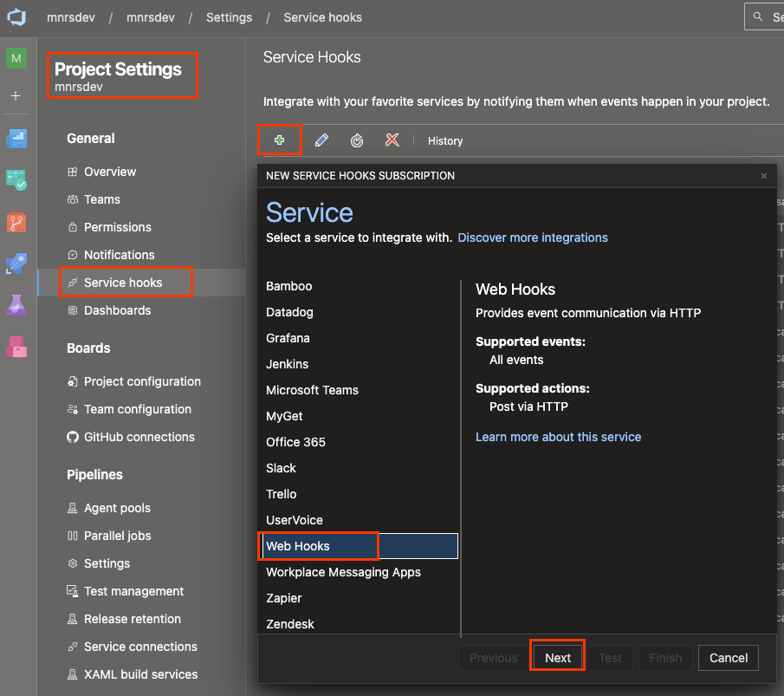Click the search magnifier icon in the header
The width and height of the screenshot is (784, 696).
[758, 17]
